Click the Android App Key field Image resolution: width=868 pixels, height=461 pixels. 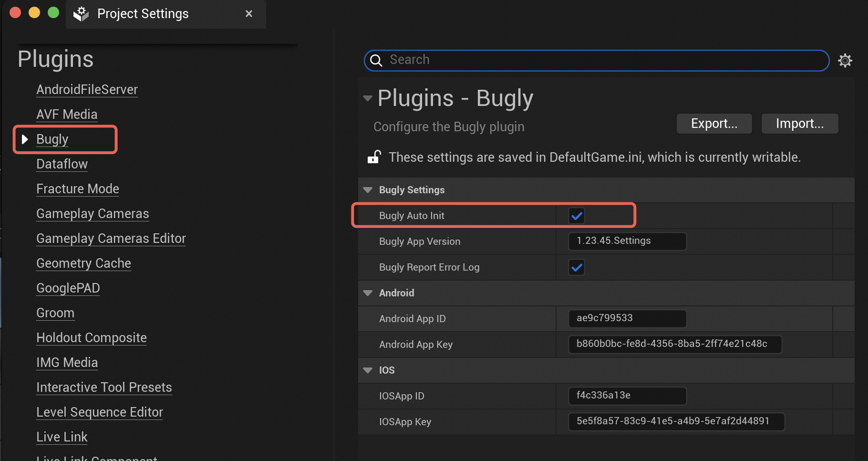tap(674, 344)
